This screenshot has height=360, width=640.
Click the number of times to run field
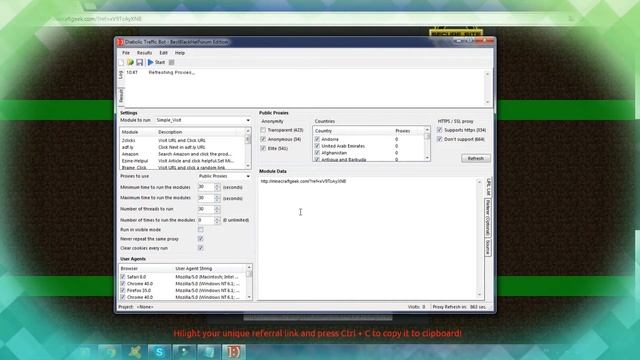tap(206, 220)
